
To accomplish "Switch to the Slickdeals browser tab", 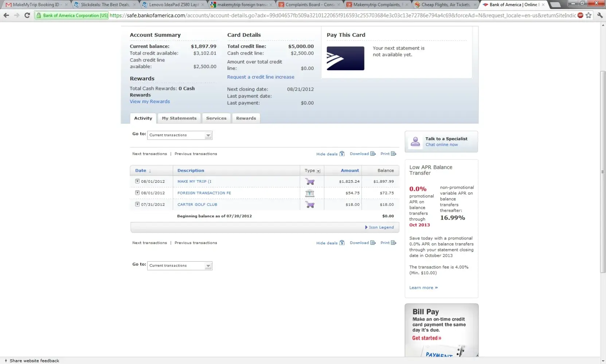I will click(105, 5).
